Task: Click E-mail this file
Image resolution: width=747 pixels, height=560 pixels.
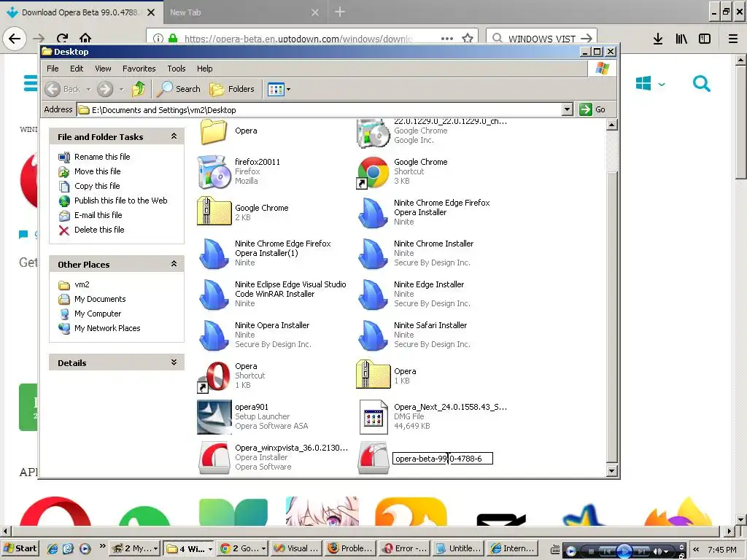Action: click(98, 215)
